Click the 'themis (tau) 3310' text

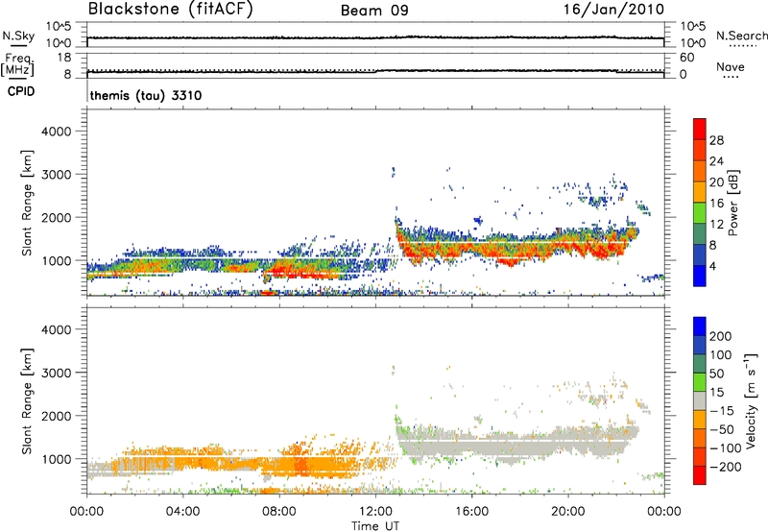click(x=146, y=95)
